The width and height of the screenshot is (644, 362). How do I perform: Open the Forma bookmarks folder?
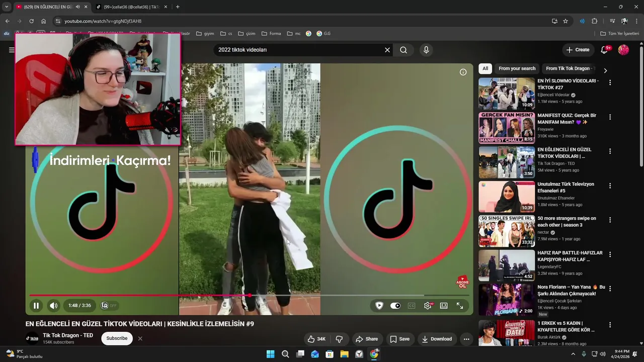pos(271,34)
